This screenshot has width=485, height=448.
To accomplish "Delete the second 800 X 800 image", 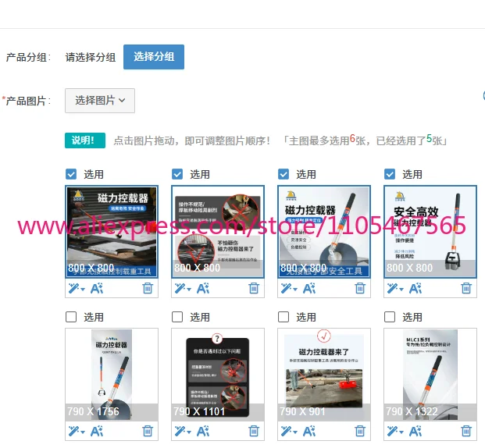I will [x=254, y=288].
